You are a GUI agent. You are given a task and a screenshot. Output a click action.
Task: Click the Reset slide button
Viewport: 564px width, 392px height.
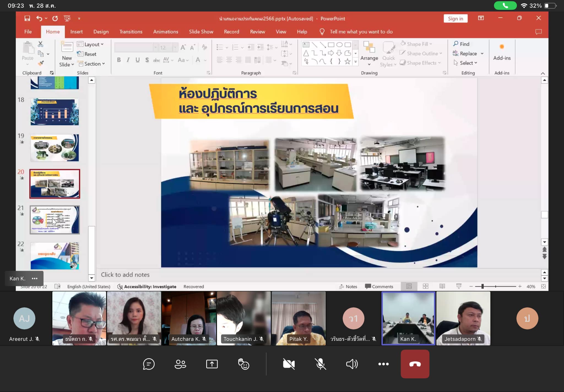pos(90,54)
